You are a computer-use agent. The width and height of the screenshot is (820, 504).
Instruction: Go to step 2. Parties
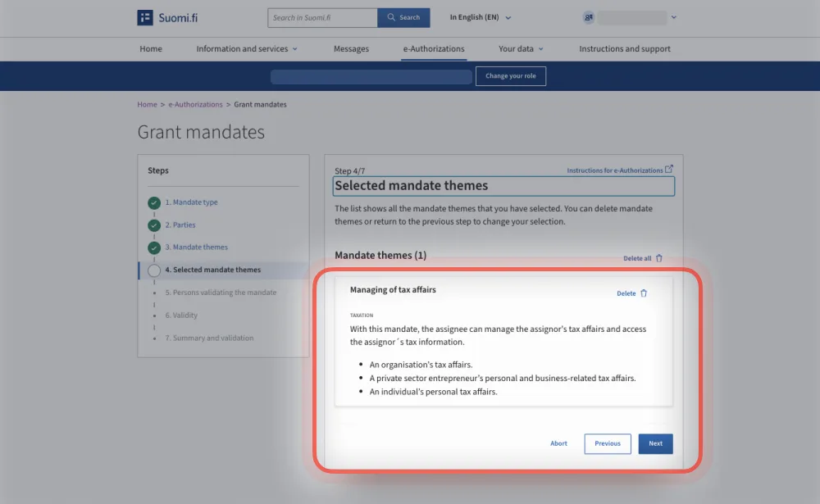[180, 225]
